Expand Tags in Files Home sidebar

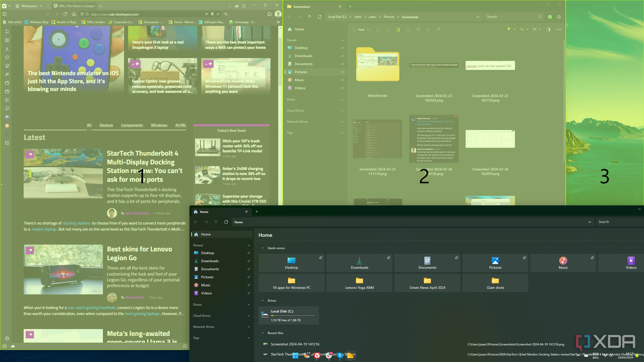[x=249, y=338]
